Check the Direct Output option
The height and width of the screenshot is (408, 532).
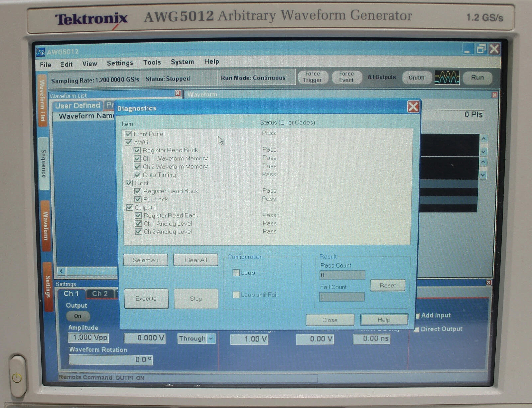click(x=416, y=329)
